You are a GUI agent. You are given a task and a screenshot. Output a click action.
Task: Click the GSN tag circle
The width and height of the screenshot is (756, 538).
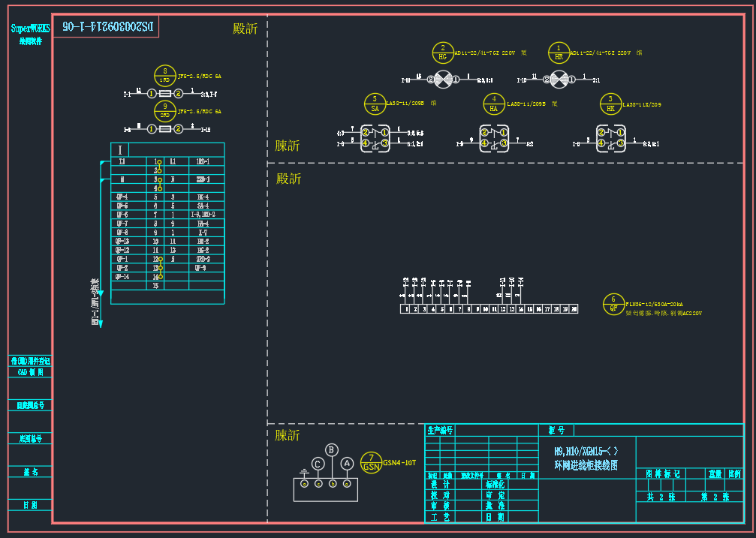[x=371, y=462]
